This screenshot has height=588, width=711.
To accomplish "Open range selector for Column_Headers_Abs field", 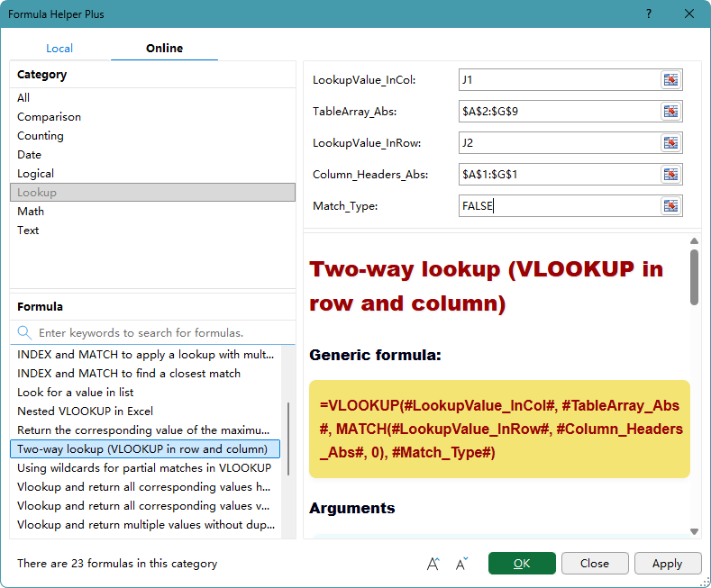I will [670, 175].
